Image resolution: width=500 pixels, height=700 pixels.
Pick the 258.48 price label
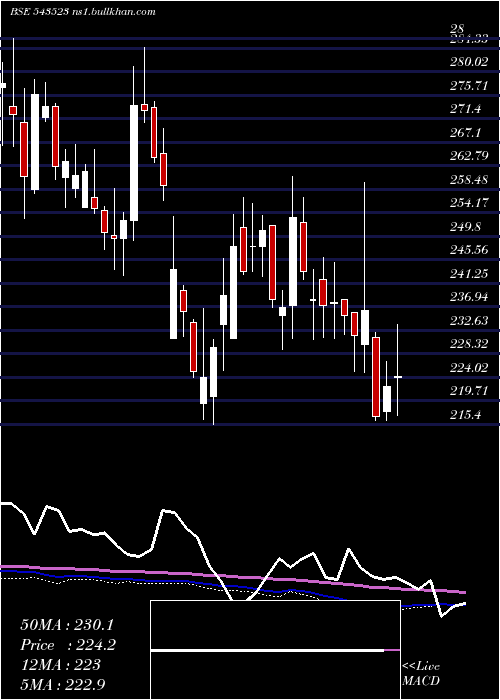pos(469,180)
